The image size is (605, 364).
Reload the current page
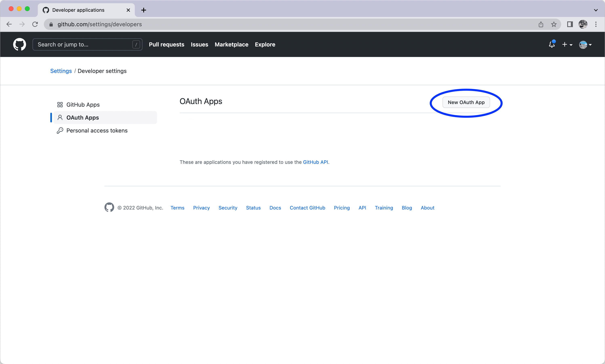35,24
